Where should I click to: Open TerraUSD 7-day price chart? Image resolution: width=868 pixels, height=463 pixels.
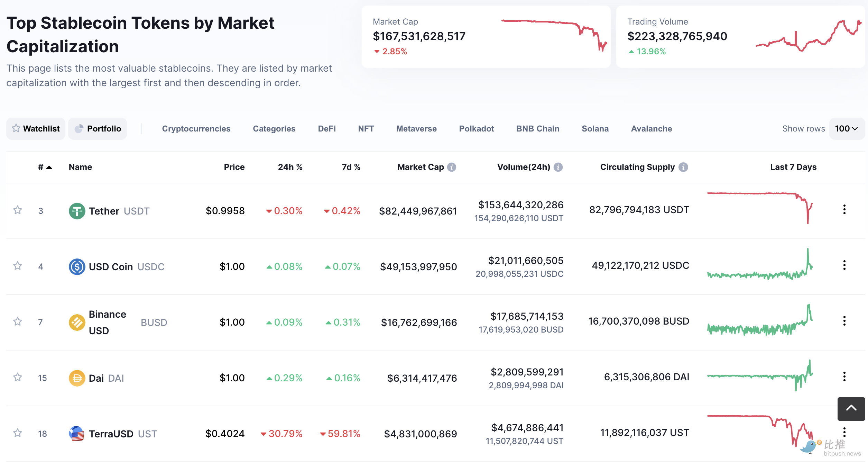coord(760,431)
